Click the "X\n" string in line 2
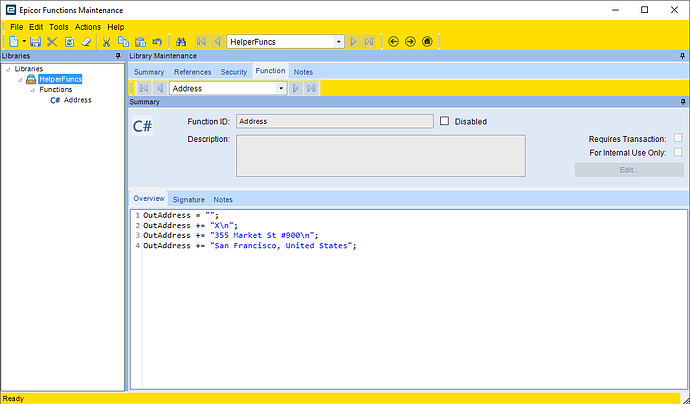 [222, 225]
